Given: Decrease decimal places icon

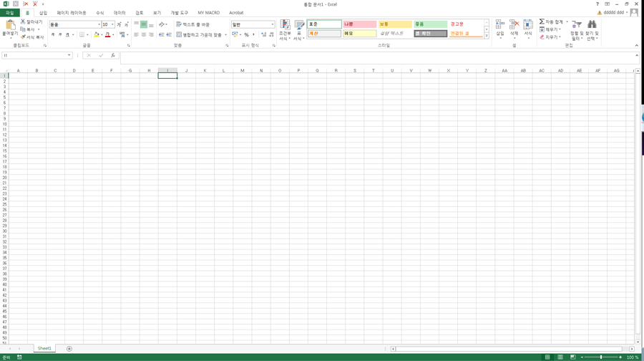Looking at the screenshot, I should (x=271, y=35).
